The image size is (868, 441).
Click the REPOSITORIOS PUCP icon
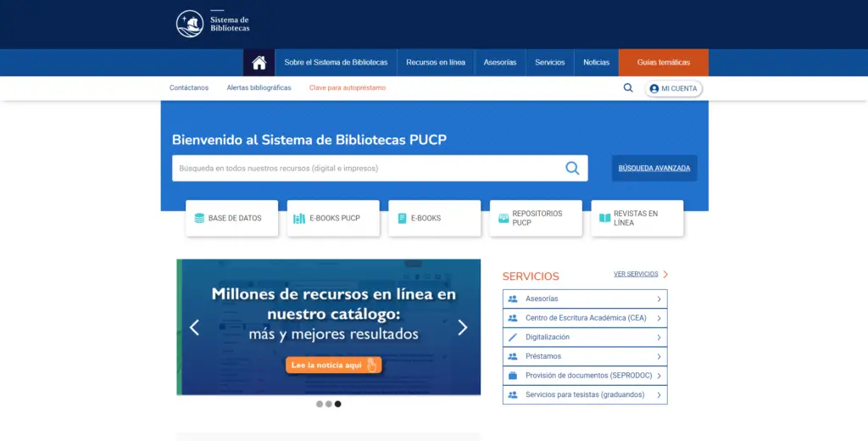click(x=504, y=218)
